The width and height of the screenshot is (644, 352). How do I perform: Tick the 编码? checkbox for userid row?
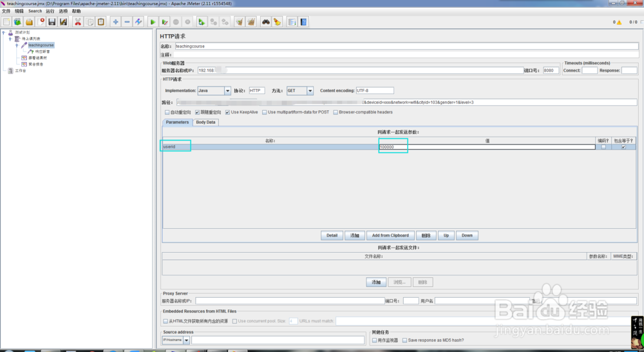point(603,147)
